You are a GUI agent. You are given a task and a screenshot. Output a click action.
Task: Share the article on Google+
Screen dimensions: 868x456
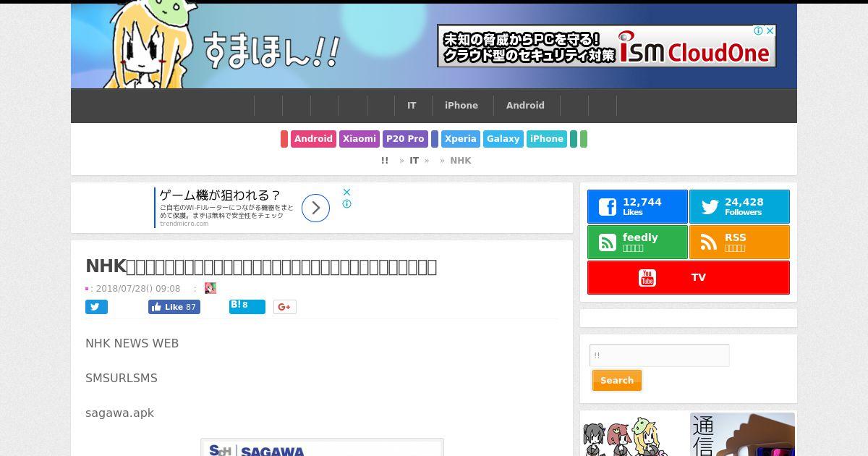285,307
